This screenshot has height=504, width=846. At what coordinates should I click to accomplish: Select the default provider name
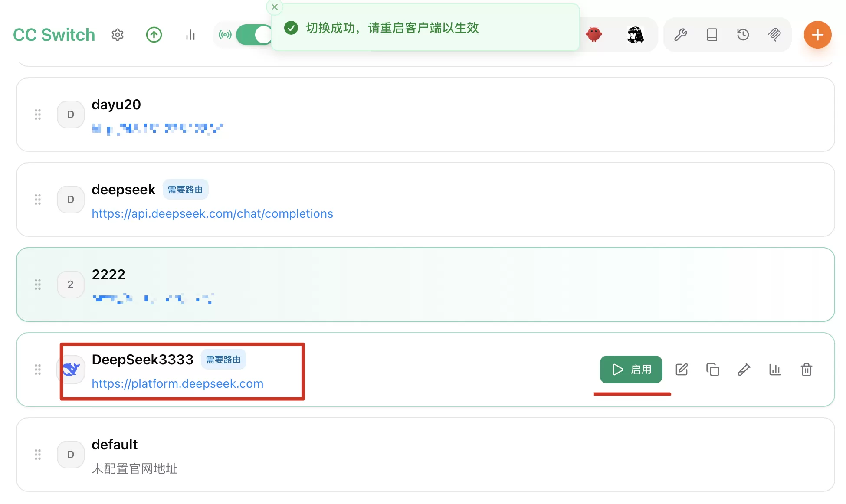115,445
